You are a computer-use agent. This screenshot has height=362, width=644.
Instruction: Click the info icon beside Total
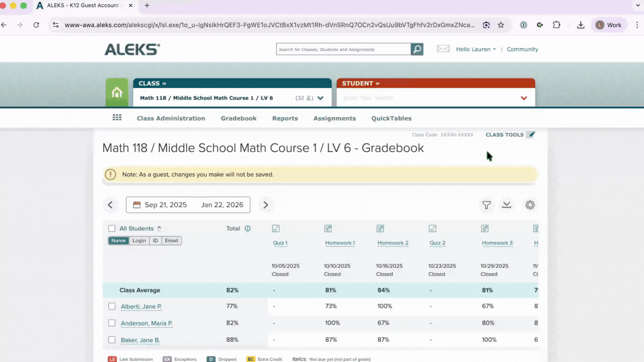[248, 228]
